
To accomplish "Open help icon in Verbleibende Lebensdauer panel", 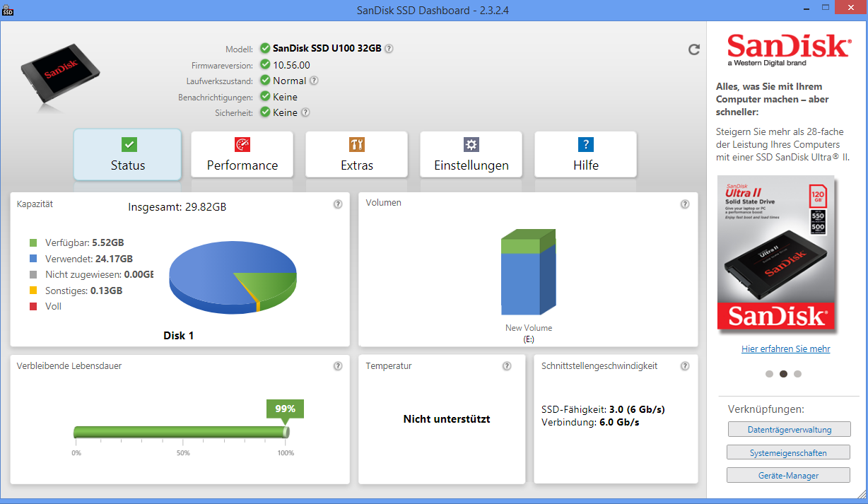I will pyautogui.click(x=338, y=366).
